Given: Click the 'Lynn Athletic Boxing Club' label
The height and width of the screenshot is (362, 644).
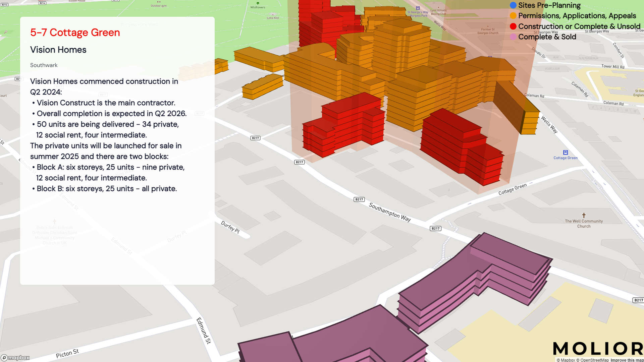Looking at the screenshot, I should tap(439, 12).
